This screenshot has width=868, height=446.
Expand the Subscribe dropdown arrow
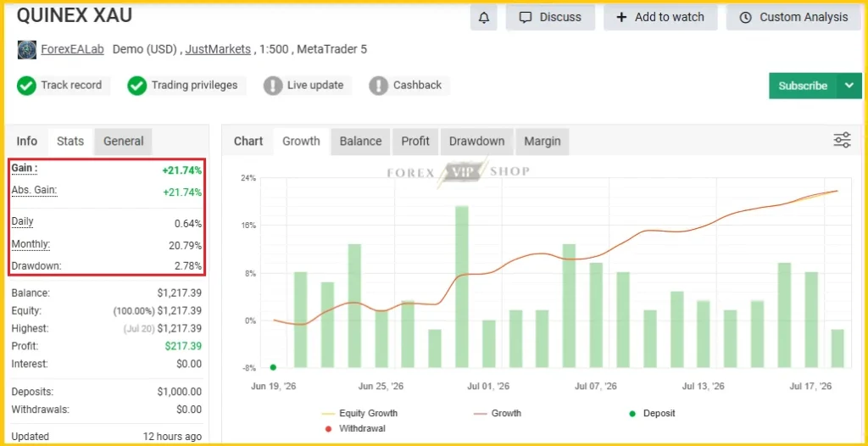click(849, 86)
